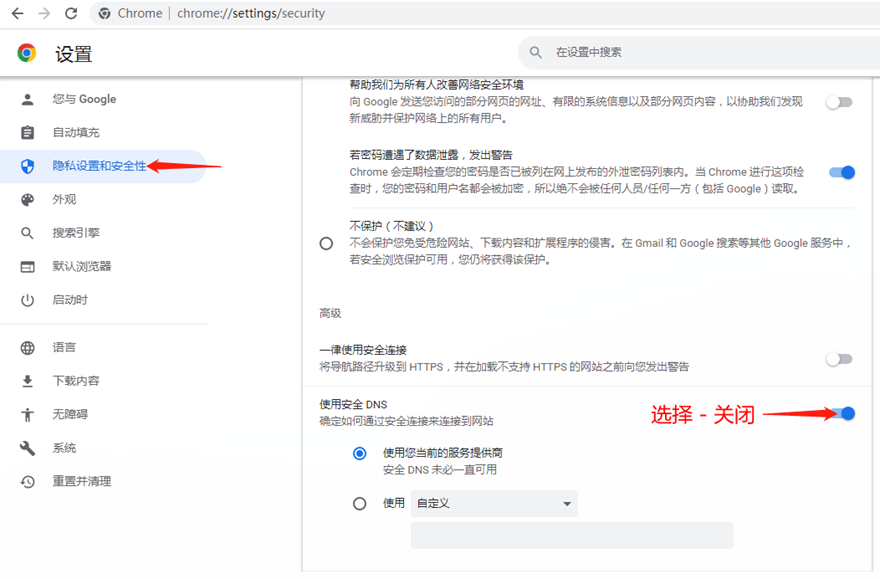Screen dimensions: 880x579
Task: Click the custom DNS provider text box
Action: point(571,535)
